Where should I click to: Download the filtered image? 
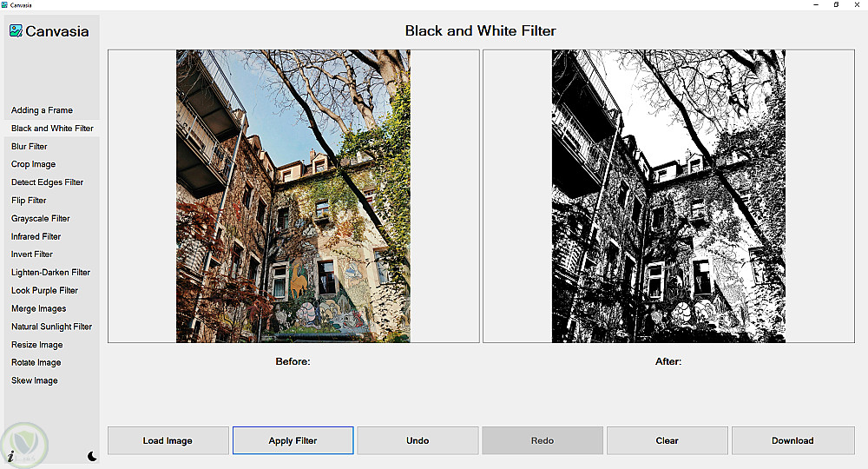[792, 440]
